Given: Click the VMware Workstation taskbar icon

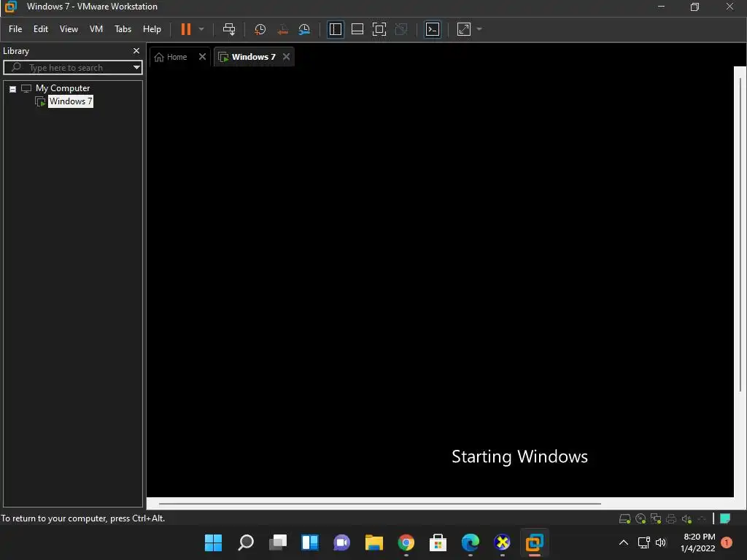Looking at the screenshot, I should click(535, 542).
